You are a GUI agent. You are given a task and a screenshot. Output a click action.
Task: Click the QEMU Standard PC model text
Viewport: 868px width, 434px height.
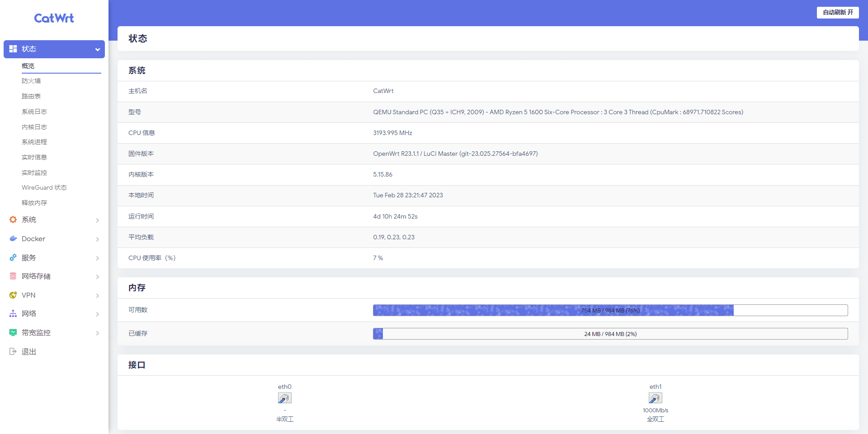[558, 112]
